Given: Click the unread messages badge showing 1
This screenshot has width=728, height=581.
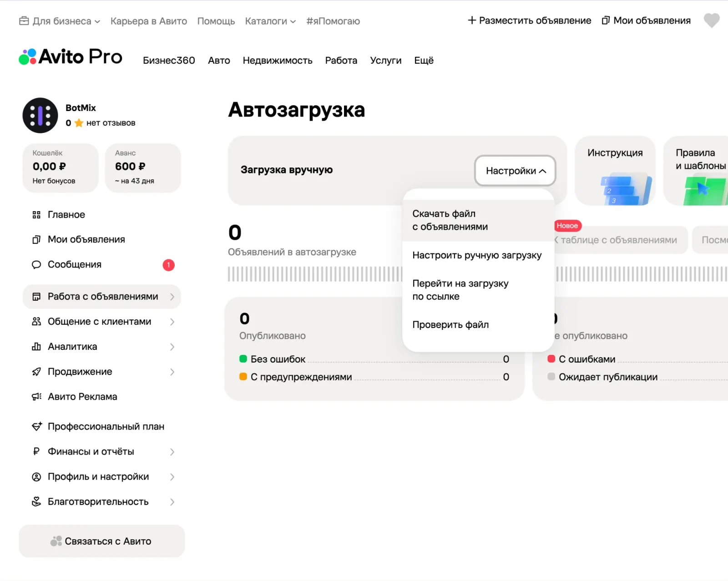Looking at the screenshot, I should point(169,265).
